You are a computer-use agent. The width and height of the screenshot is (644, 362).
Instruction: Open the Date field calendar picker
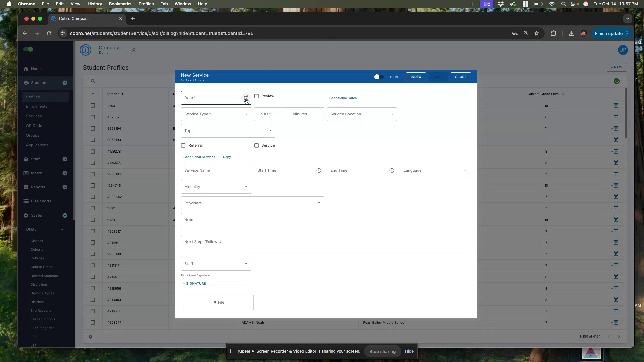(246, 98)
